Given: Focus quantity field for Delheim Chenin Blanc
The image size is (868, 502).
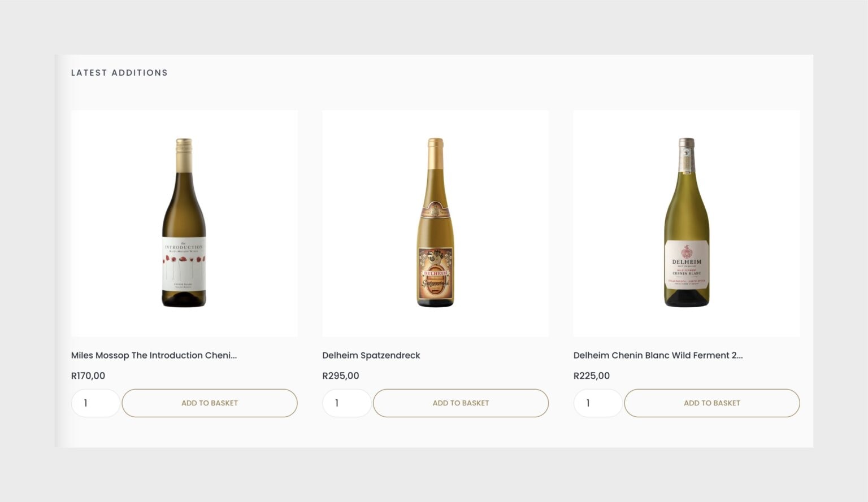Looking at the screenshot, I should (x=598, y=403).
